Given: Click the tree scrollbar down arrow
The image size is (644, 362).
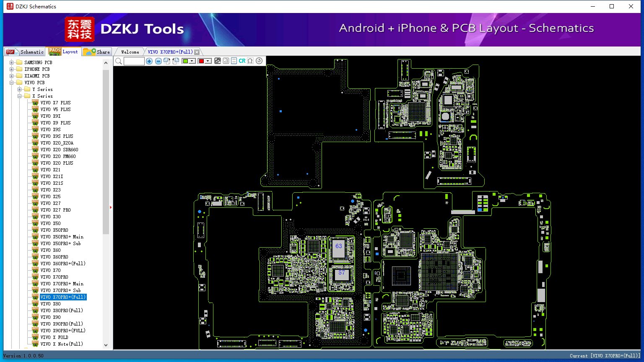Looking at the screenshot, I should click(x=106, y=345).
